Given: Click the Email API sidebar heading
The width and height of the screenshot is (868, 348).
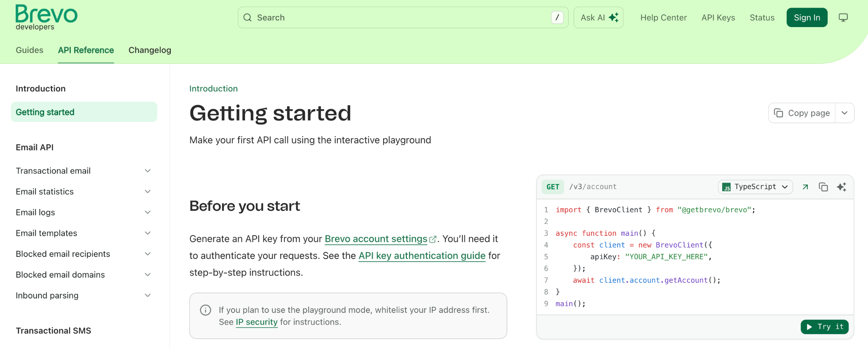Looking at the screenshot, I should [35, 147].
